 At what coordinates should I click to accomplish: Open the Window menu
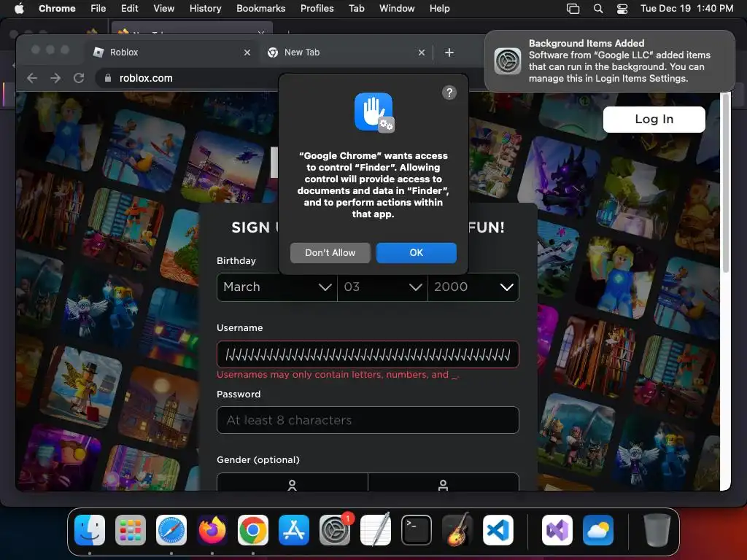point(397,9)
